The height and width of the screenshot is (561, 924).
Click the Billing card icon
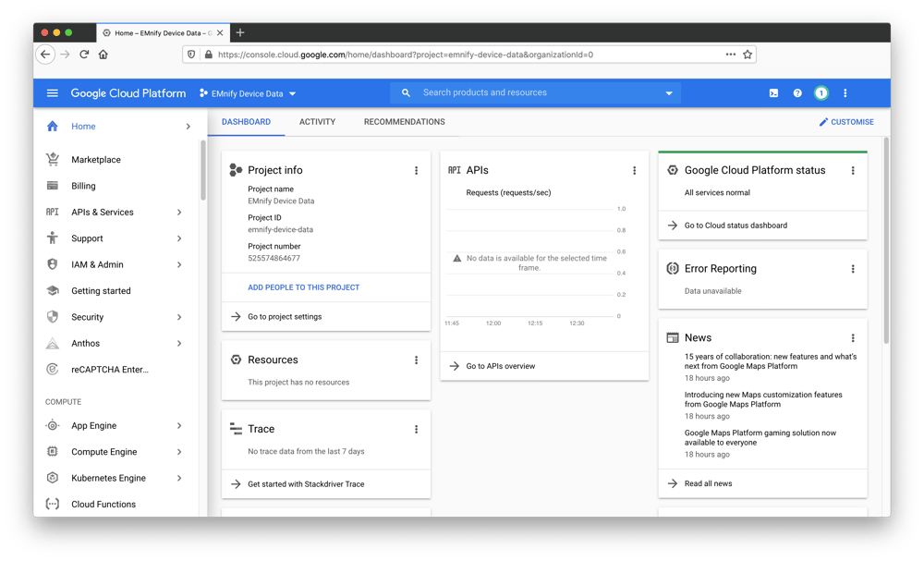(53, 186)
